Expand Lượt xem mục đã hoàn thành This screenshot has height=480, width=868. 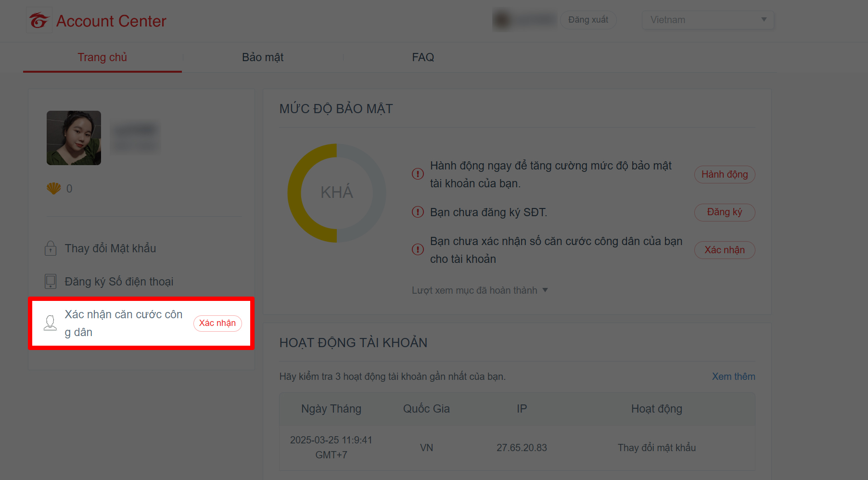click(479, 290)
